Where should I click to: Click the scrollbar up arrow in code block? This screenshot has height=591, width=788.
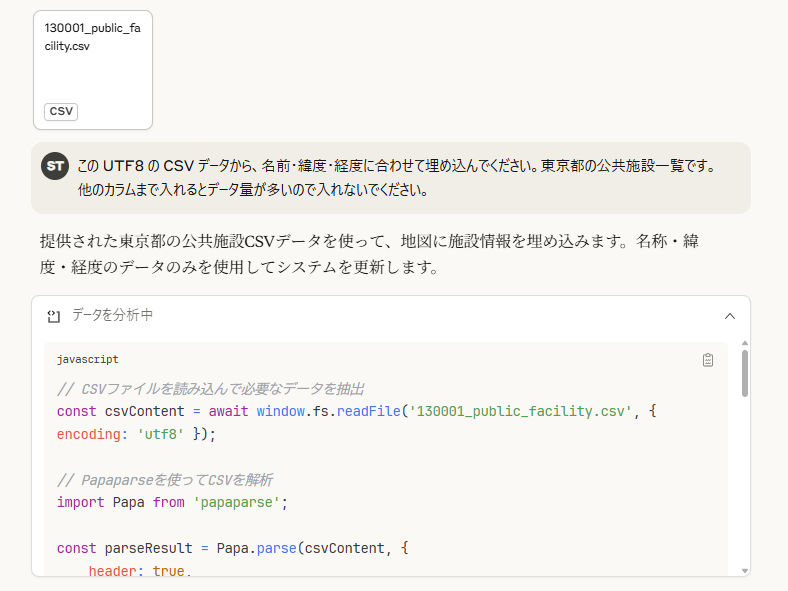(x=744, y=345)
